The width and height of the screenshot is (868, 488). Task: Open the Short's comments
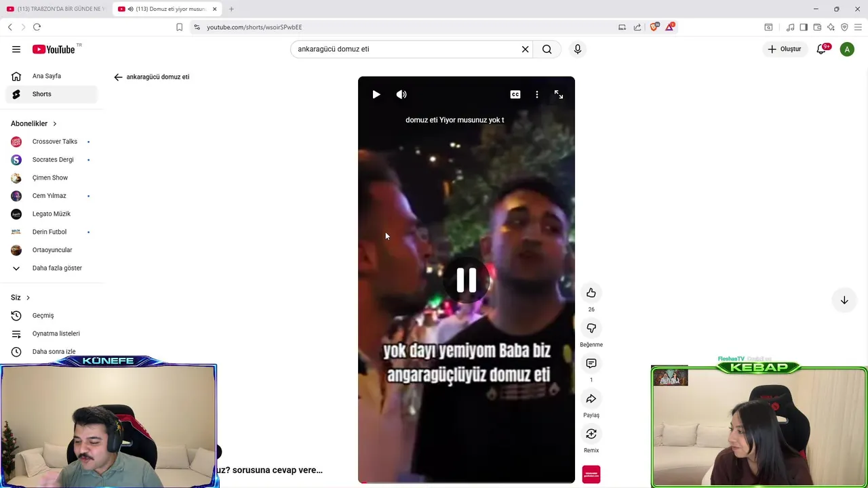591,363
